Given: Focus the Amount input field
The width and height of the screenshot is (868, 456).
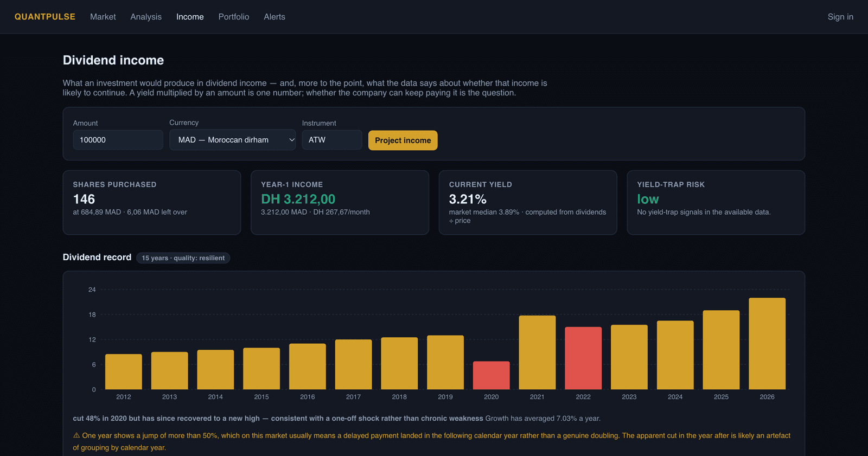Looking at the screenshot, I should (x=118, y=140).
